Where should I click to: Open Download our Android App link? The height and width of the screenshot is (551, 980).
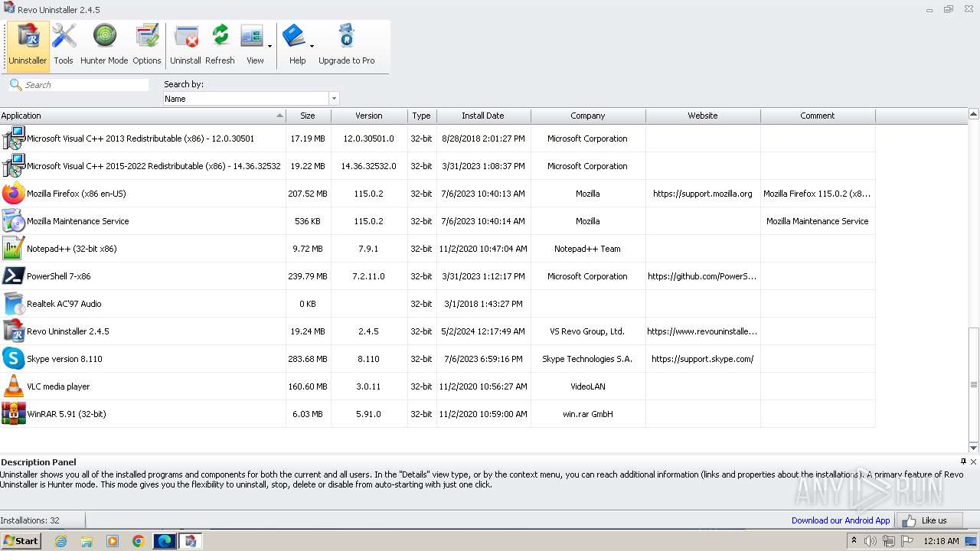841,520
